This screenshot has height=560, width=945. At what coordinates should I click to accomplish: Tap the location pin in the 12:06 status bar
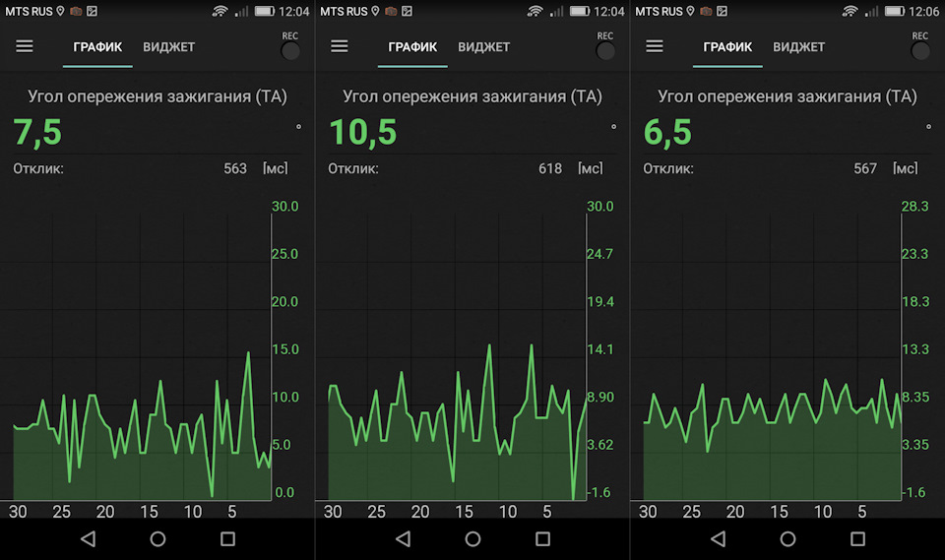690,11
